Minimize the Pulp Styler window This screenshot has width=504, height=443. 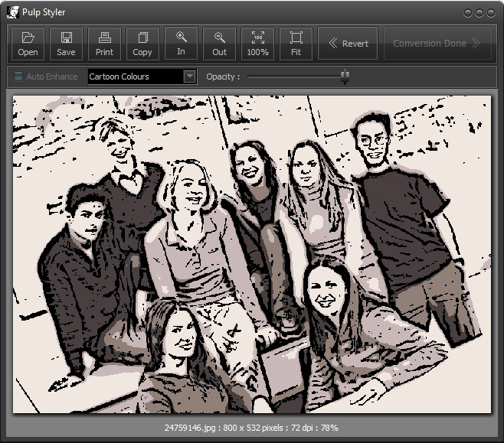[469, 13]
